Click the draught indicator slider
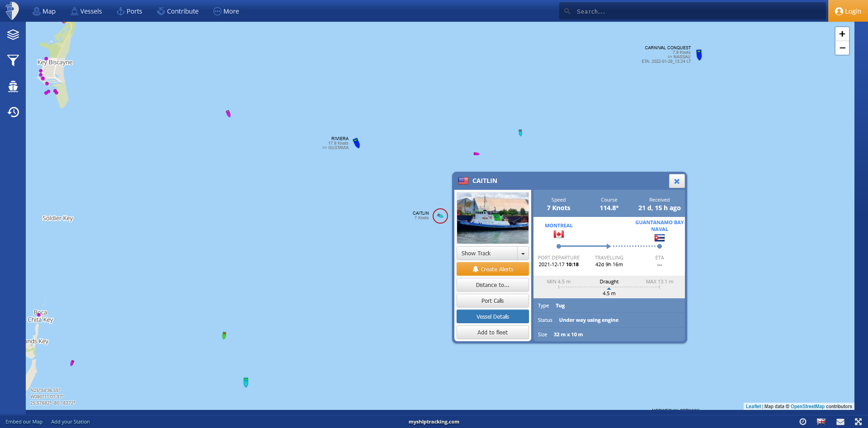Viewport: 868px width, 428px height. (609, 287)
